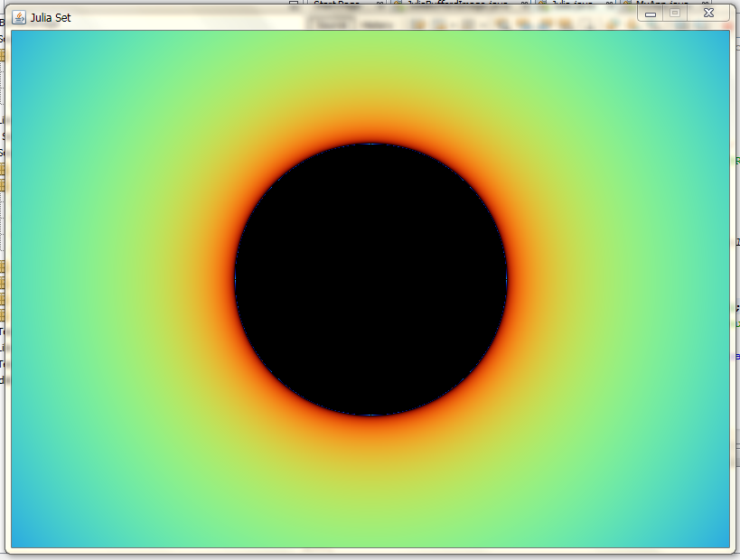
Task: Close the Julia Set window
Action: tap(708, 14)
